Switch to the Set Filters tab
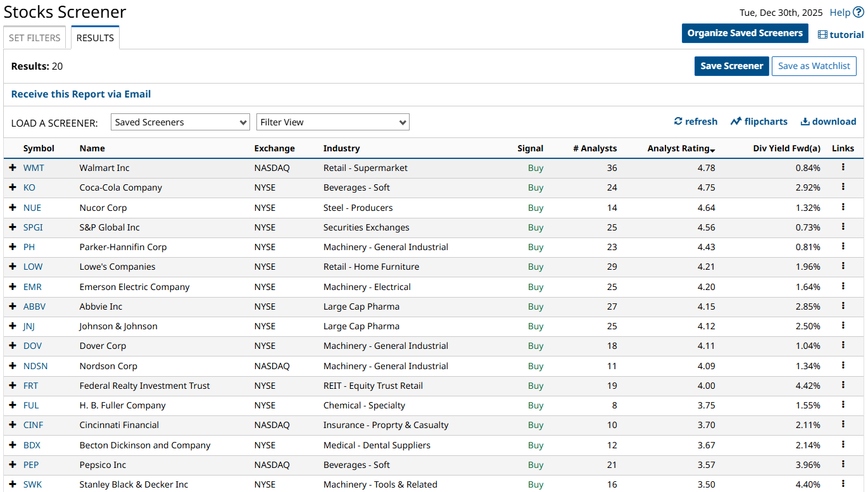 [x=35, y=38]
